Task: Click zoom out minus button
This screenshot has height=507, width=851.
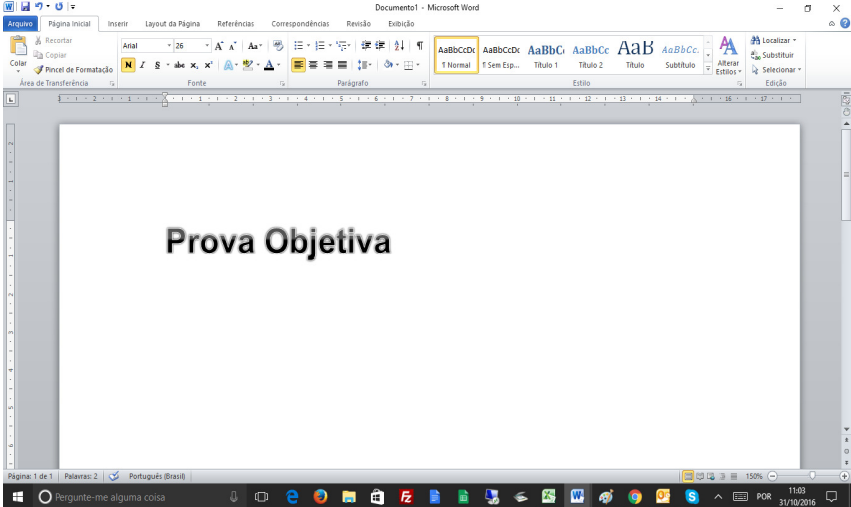Action: click(x=773, y=476)
